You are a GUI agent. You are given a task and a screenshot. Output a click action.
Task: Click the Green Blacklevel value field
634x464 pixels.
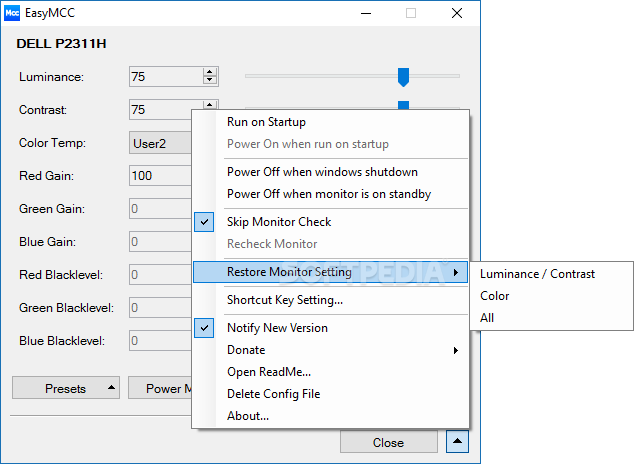tap(160, 308)
